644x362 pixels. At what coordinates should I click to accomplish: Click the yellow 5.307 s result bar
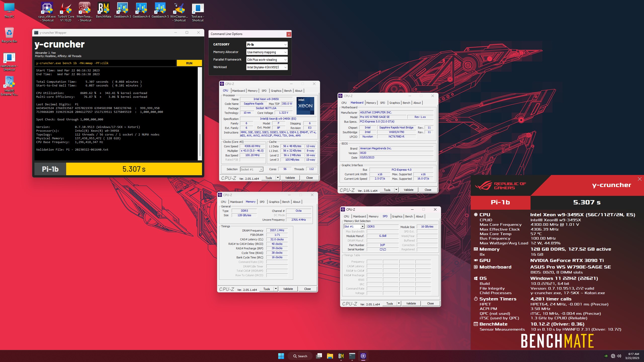[x=134, y=169]
